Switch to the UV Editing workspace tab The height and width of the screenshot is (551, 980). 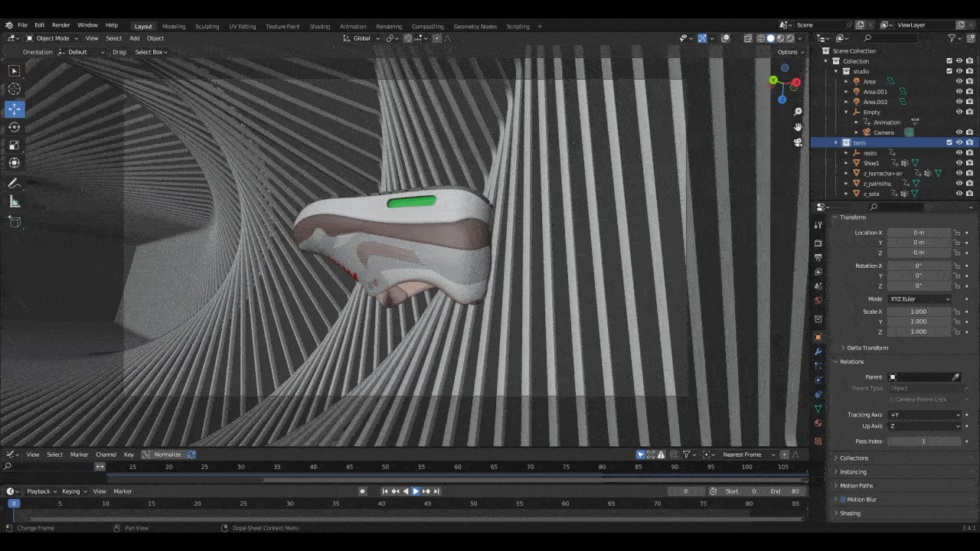click(242, 26)
